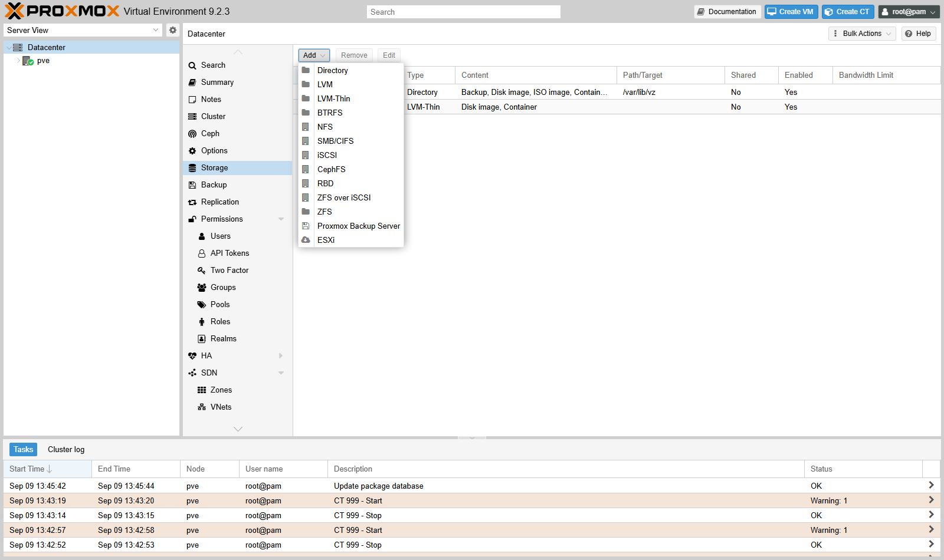Click the Replication arrows icon

tap(192, 202)
